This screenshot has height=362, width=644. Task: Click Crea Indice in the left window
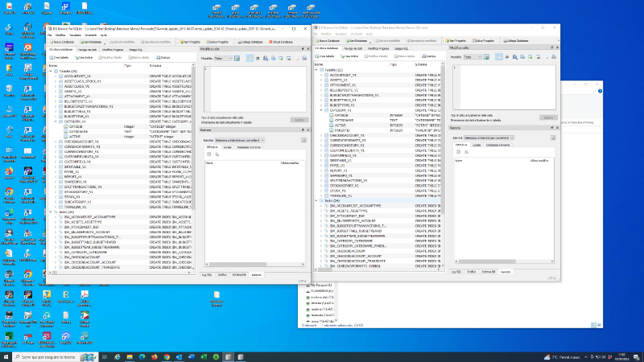click(x=84, y=57)
